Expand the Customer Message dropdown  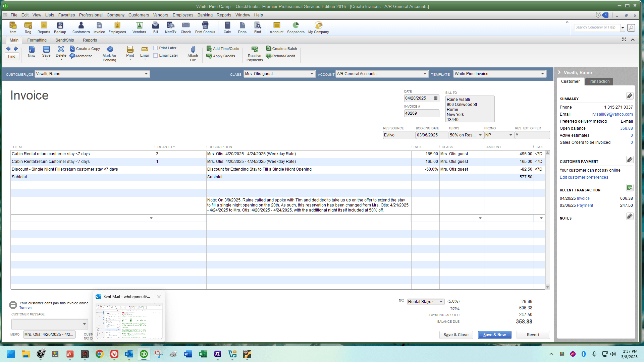click(85, 324)
